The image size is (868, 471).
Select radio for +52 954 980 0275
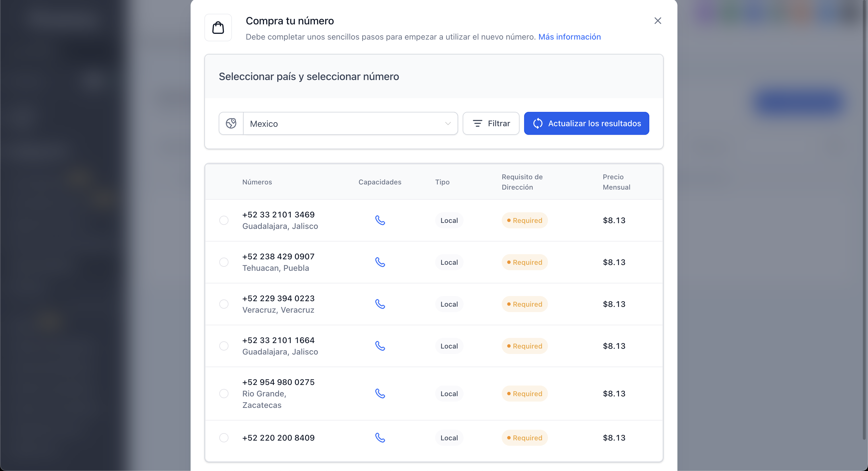pyautogui.click(x=224, y=394)
